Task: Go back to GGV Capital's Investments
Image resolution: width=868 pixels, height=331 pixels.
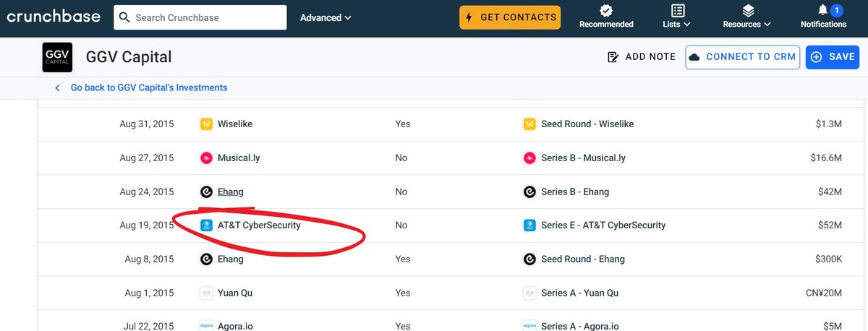Action: point(149,87)
